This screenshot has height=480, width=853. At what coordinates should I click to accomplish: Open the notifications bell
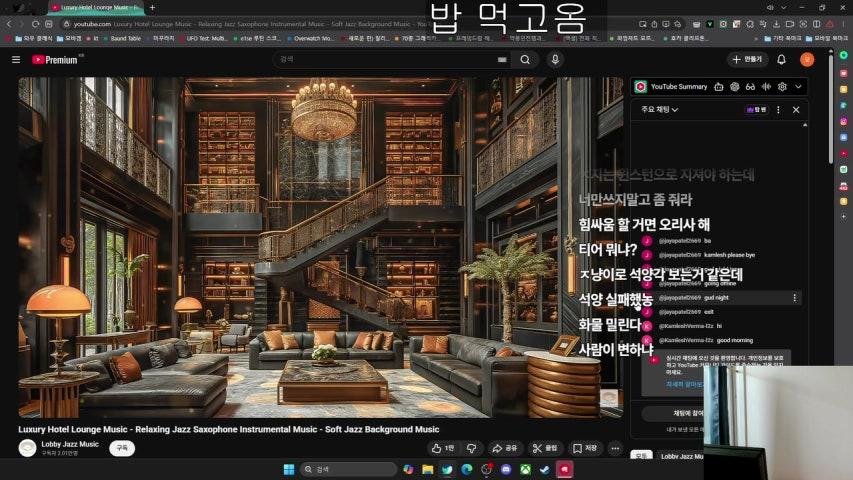[781, 59]
